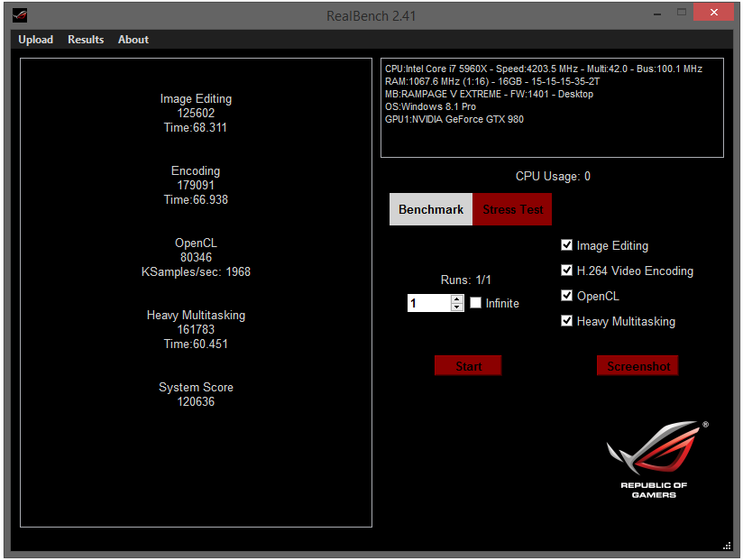Screen dimensions: 743x560
Task: Click the OpenCL score 80346
Action: point(196,257)
